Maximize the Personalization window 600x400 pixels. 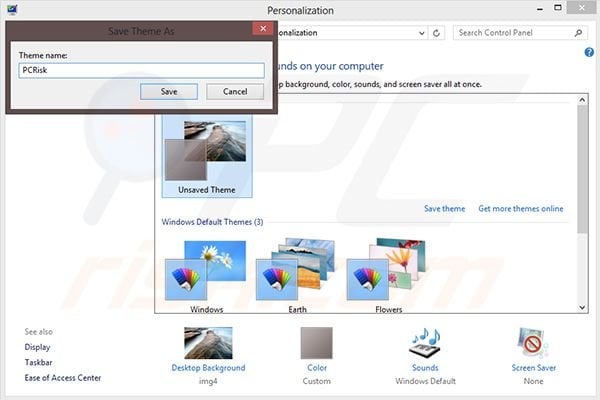tap(558, 8)
